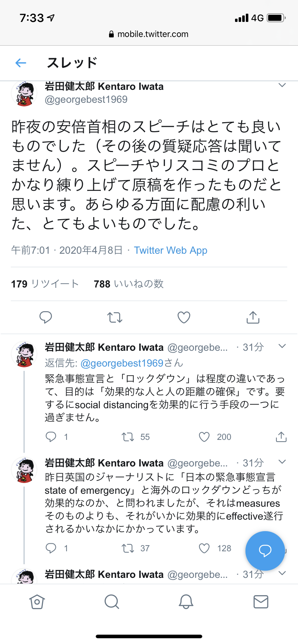
Task: Retweet the main tweet about Abe's speech
Action: (x=115, y=317)
